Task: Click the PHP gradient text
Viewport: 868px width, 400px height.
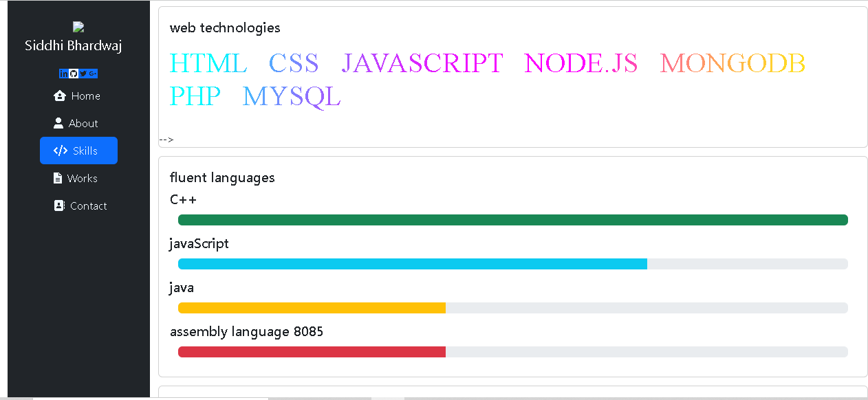Action: point(195,96)
